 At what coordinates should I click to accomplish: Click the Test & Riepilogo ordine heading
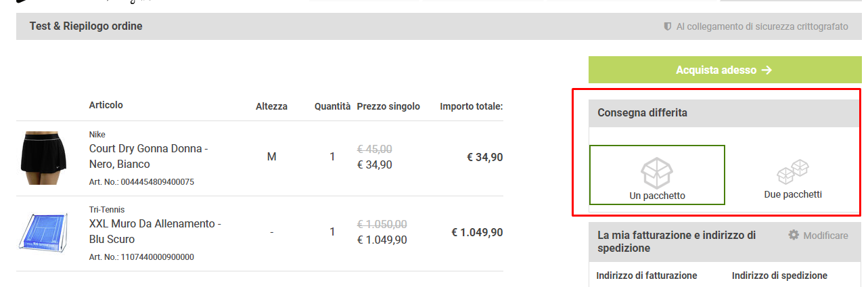point(86,26)
